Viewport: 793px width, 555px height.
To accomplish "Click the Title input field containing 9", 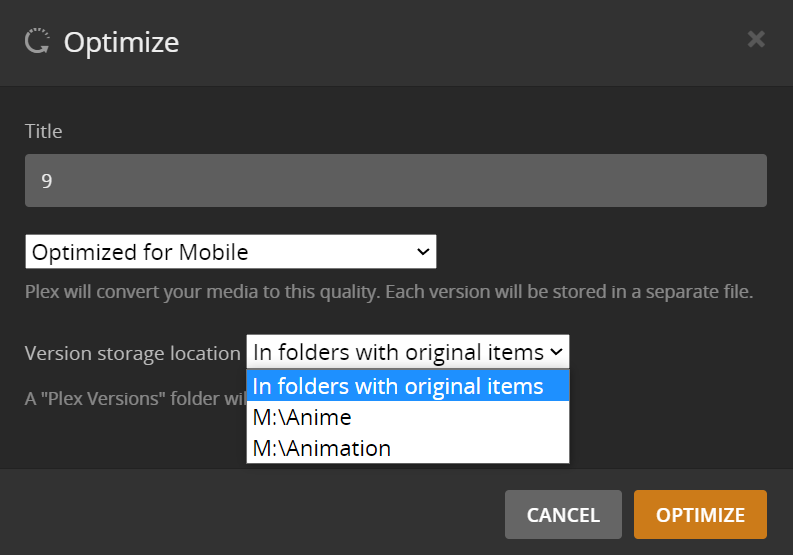I will (395, 181).
